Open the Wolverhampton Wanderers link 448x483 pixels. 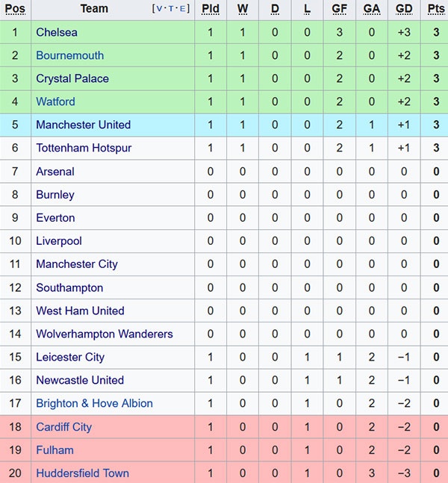tap(105, 334)
